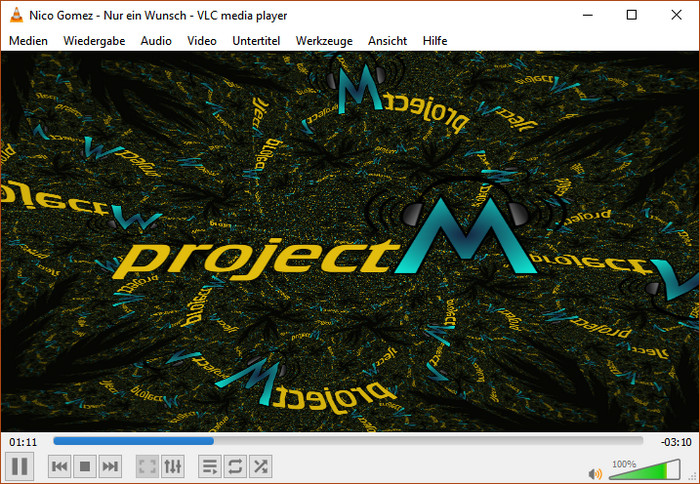
Task: Toggle shuffle random playback
Action: [x=261, y=467]
